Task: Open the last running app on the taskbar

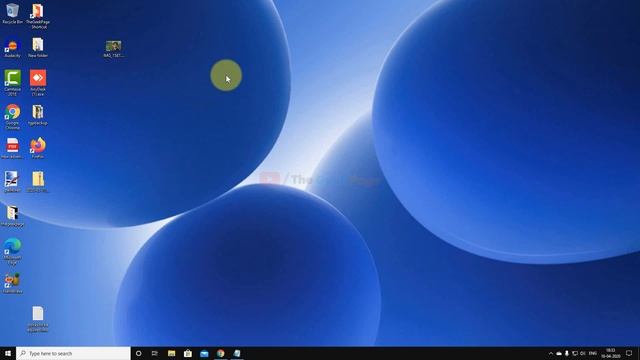Action: click(x=237, y=353)
